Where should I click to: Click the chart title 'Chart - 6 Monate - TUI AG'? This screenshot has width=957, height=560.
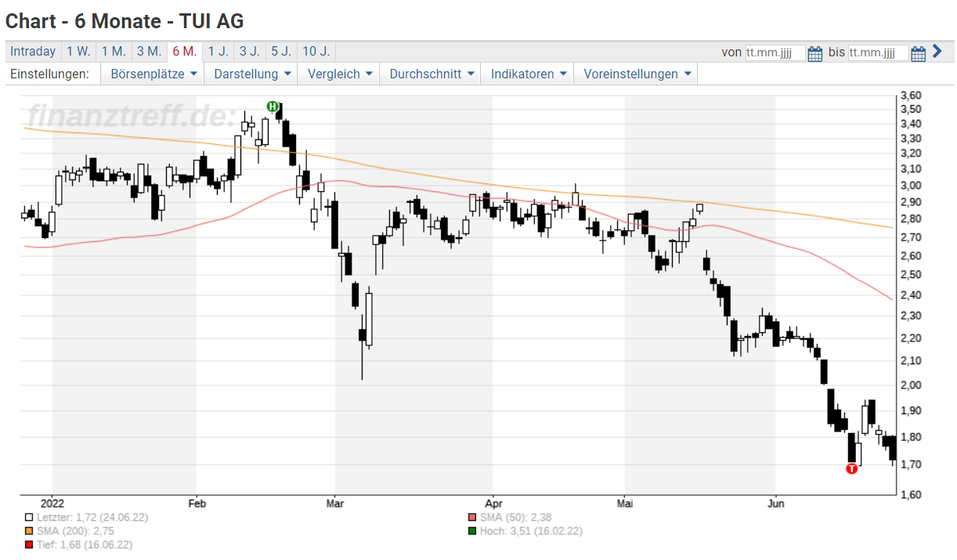[125, 20]
